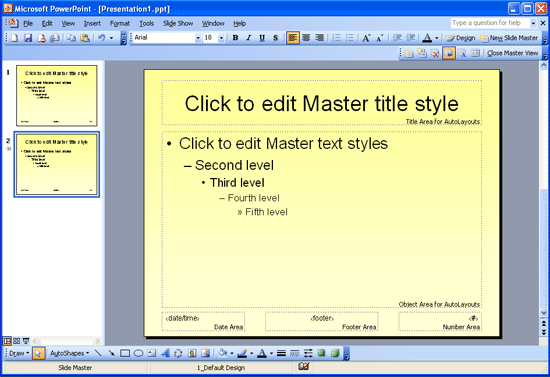Expand the Fill Color dropdown arrow
Image resolution: width=550 pixels, height=377 pixels.
click(231, 353)
